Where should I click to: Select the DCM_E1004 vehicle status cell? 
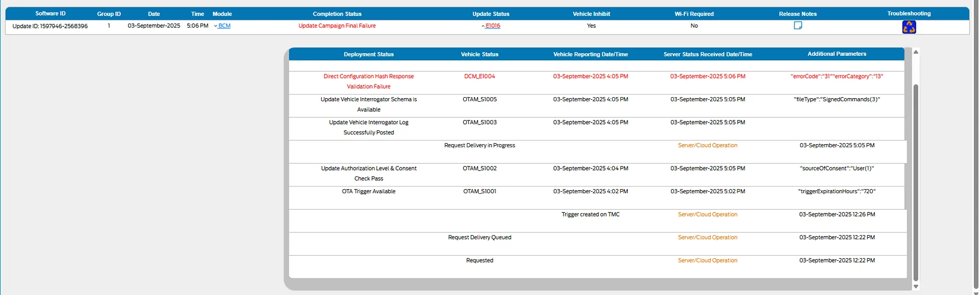pyautogui.click(x=479, y=76)
